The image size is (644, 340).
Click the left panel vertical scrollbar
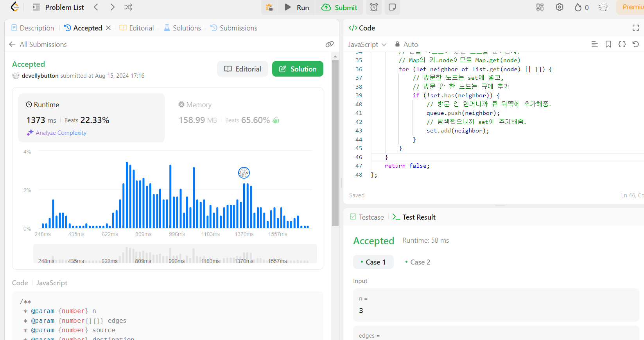335,143
